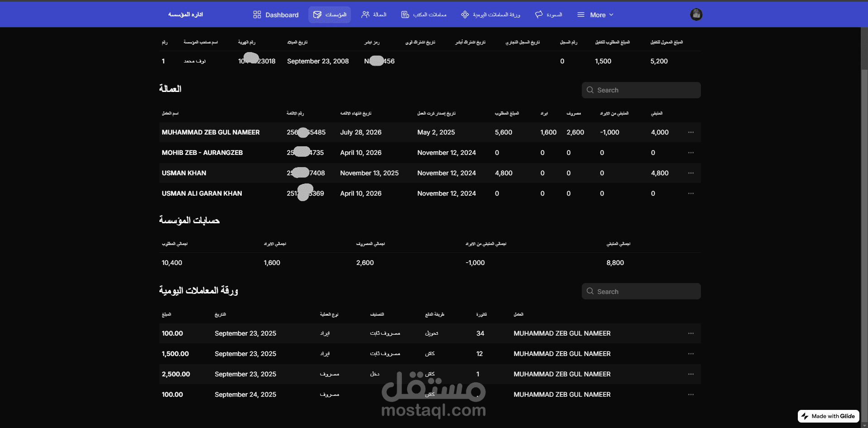868x428 pixels.
Task: Select the MOHIB ZEB - AURANGZEB name cell
Action: coord(202,153)
